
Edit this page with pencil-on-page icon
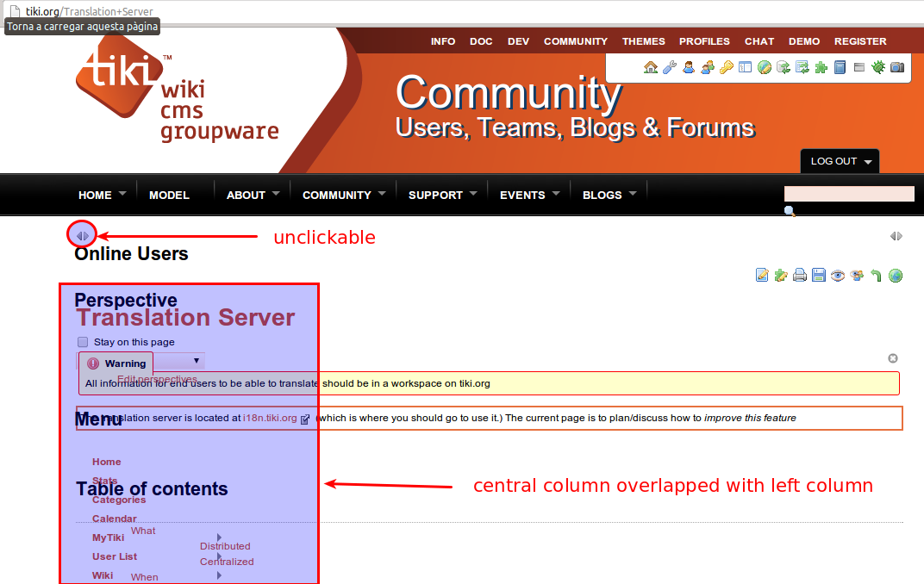coord(762,275)
